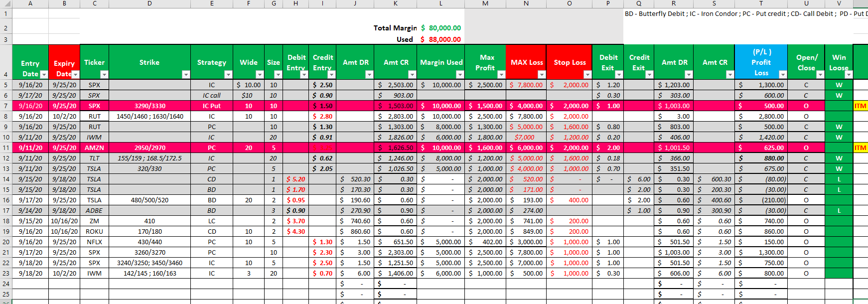Expand the Strategy column filter arrow

[228, 74]
